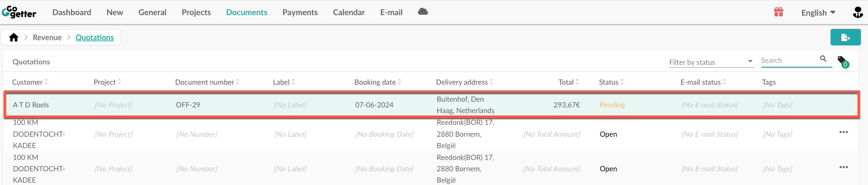The image size is (868, 185).
Task: Click the GoGetter logo
Action: click(x=19, y=12)
